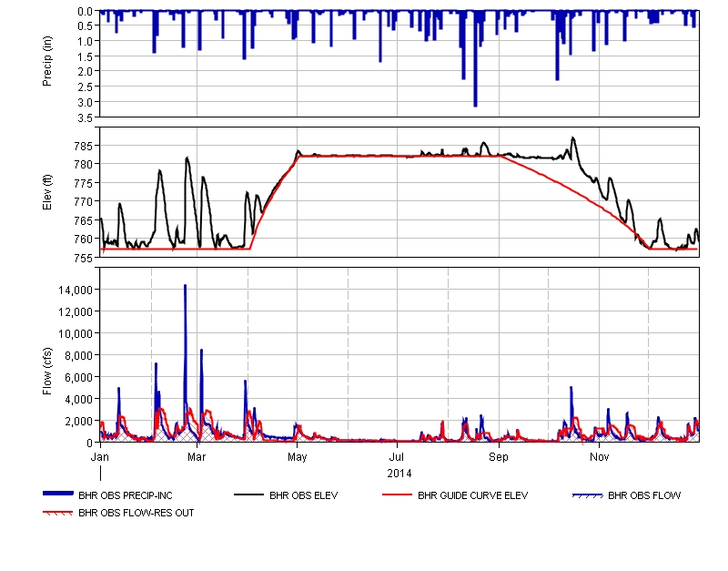
Task: Click the Flow (cfs) axis title
Action: (47, 372)
